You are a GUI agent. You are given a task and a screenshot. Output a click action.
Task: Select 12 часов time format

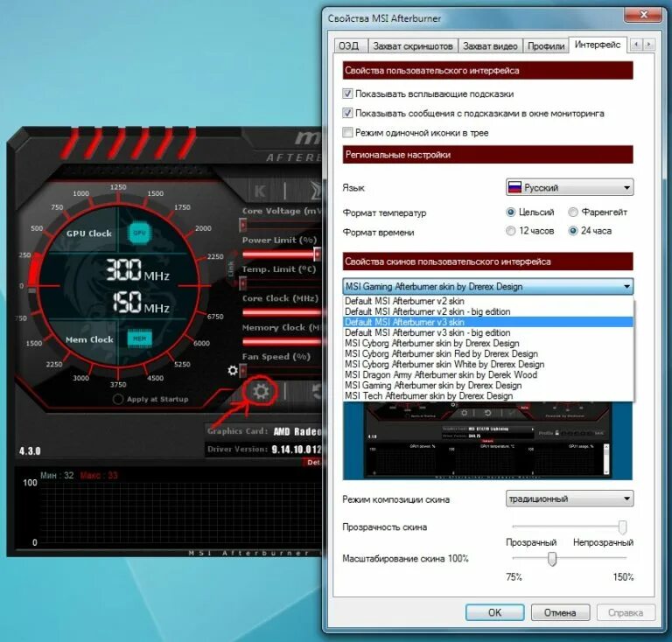510,231
